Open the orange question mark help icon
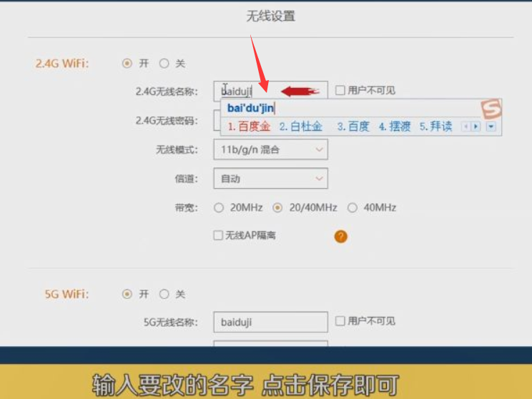Image resolution: width=532 pixels, height=399 pixels. click(x=340, y=236)
